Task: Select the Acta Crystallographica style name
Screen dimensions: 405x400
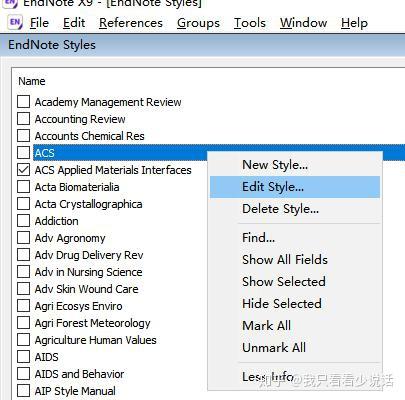Action: point(88,204)
